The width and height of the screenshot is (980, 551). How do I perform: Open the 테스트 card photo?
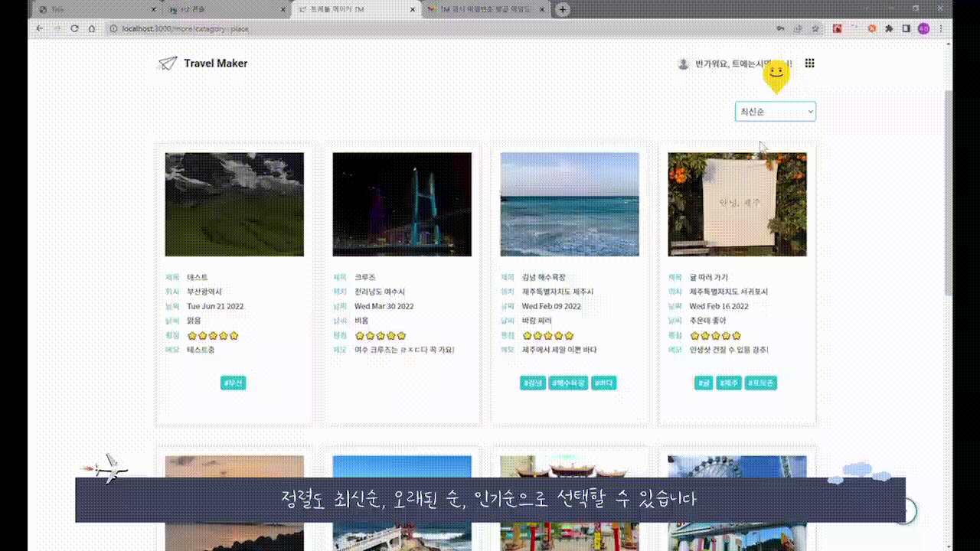tap(234, 204)
